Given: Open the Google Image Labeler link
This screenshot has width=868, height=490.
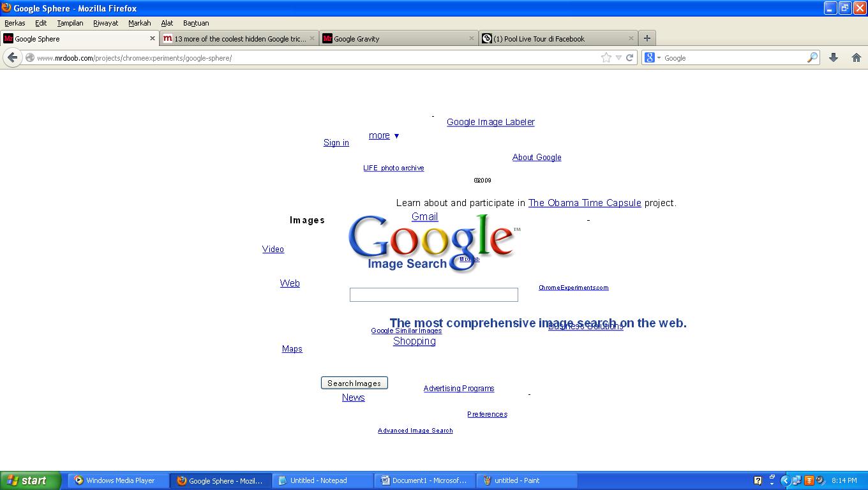Looking at the screenshot, I should (x=491, y=122).
